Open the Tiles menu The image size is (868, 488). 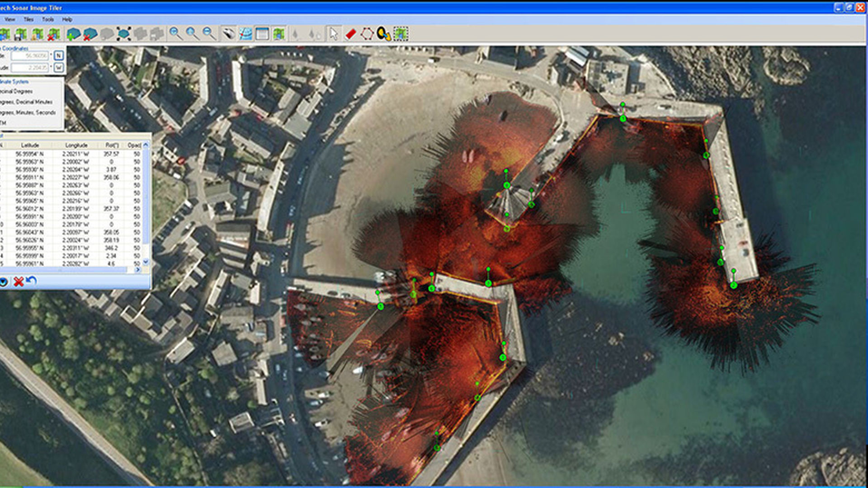[x=28, y=19]
